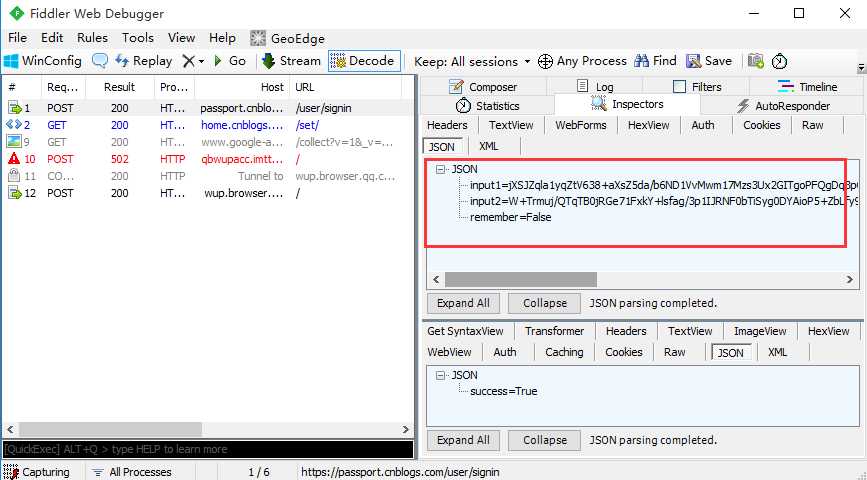Open the response WebView tab

(x=450, y=352)
